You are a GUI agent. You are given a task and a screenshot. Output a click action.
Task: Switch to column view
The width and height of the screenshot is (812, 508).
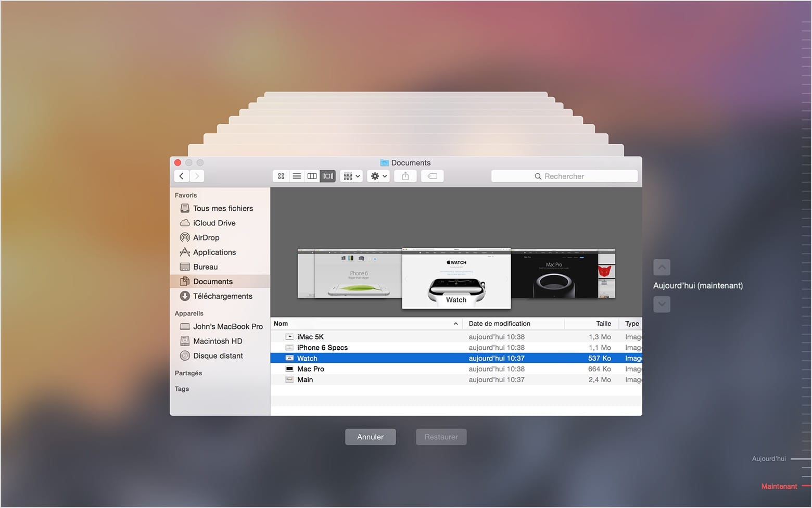pyautogui.click(x=312, y=176)
